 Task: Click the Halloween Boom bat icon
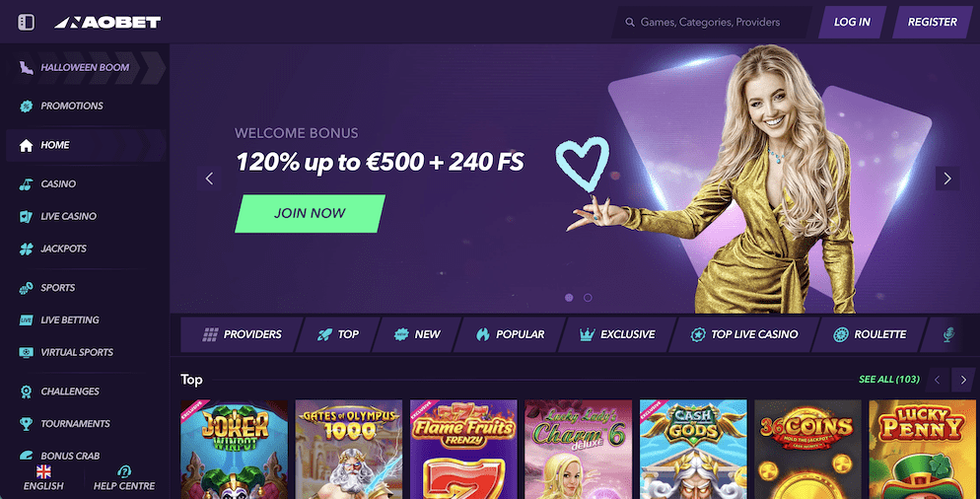26,67
